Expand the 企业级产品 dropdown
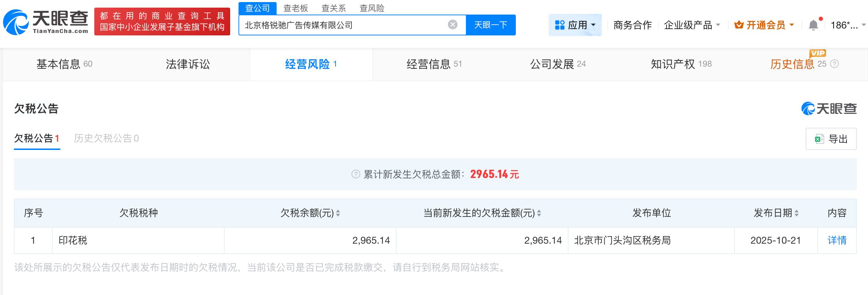Viewport: 868px width, 295px height. pyautogui.click(x=692, y=25)
